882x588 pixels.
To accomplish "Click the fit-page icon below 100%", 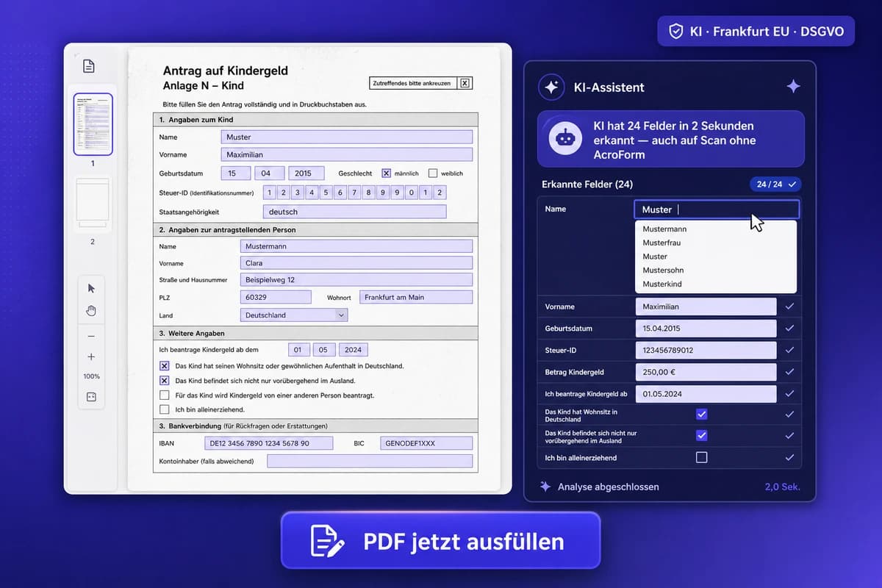I will click(91, 397).
